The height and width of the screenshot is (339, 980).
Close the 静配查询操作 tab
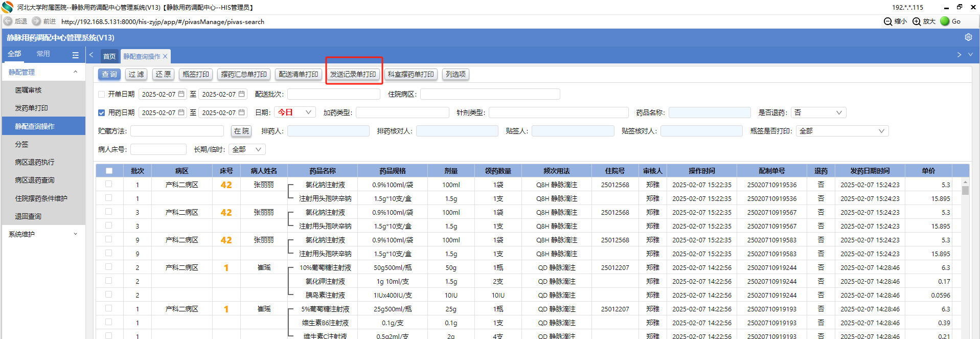[165, 56]
